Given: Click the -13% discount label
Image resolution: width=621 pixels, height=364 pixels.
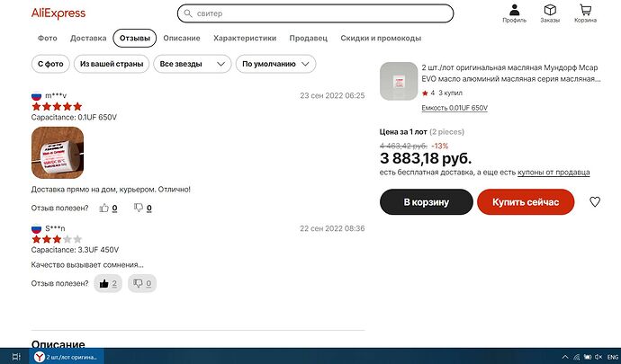Looking at the screenshot, I should [439, 146].
